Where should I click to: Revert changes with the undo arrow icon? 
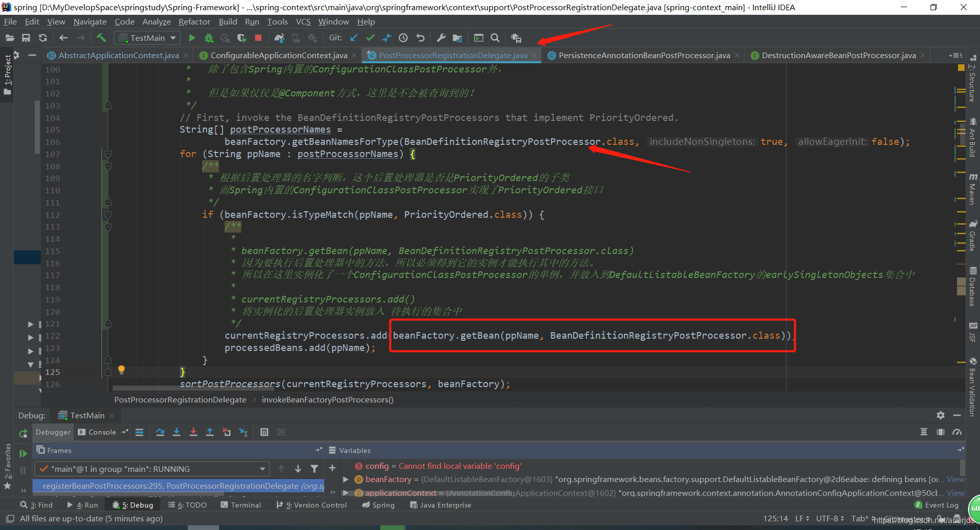pyautogui.click(x=420, y=38)
